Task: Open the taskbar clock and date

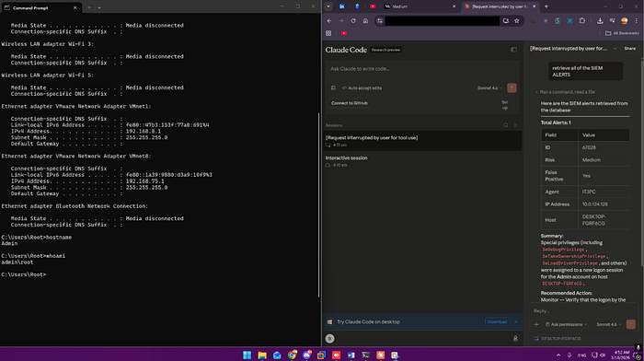Action: pos(622,355)
